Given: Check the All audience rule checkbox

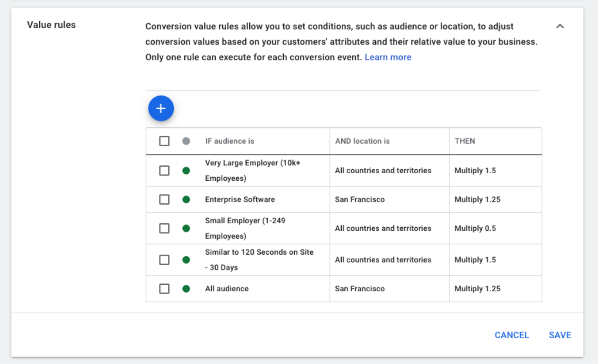Looking at the screenshot, I should [x=164, y=289].
